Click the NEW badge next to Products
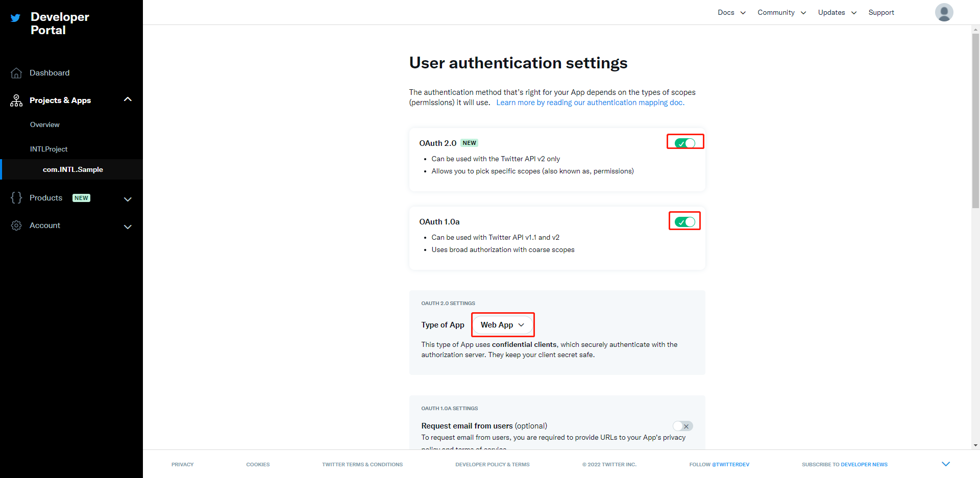 point(81,197)
